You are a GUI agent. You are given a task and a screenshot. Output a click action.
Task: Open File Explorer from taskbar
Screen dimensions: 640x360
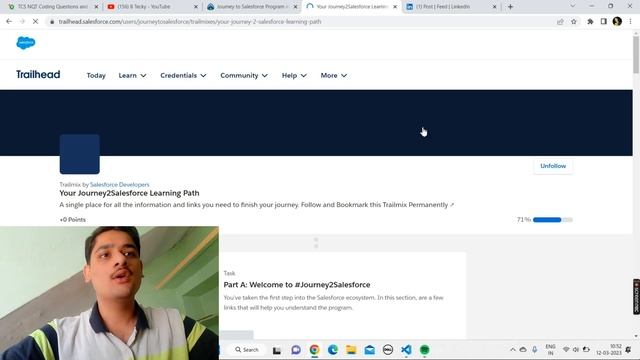click(351, 350)
